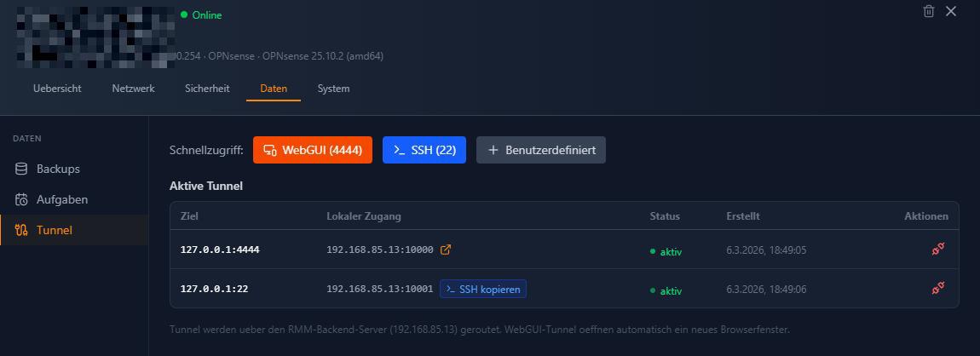Click timestamp 6.3.2026, 18:49:05

(766, 250)
